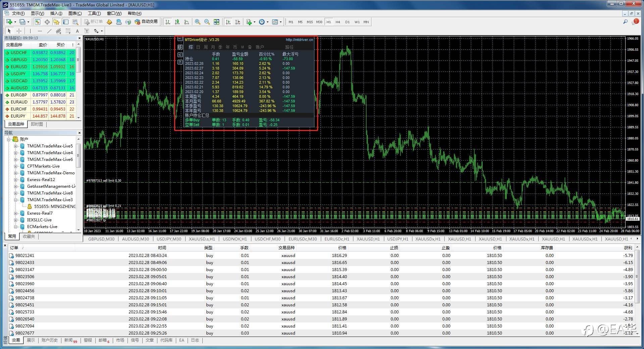This screenshot has width=644, height=349.
Task: Click the tile windows icon
Action: coord(216,22)
